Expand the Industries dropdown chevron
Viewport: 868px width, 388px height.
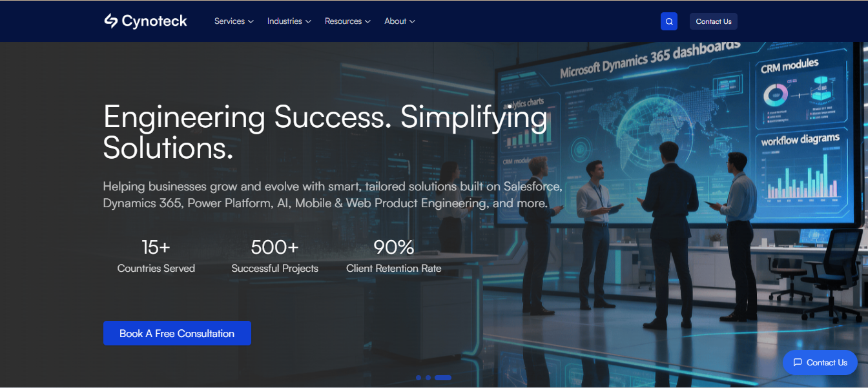pyautogui.click(x=309, y=22)
